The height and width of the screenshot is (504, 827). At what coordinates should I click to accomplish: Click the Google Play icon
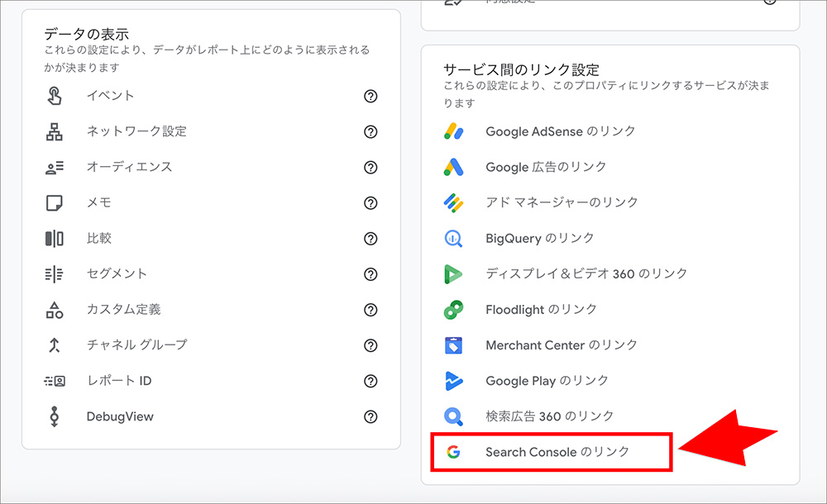pos(453,380)
